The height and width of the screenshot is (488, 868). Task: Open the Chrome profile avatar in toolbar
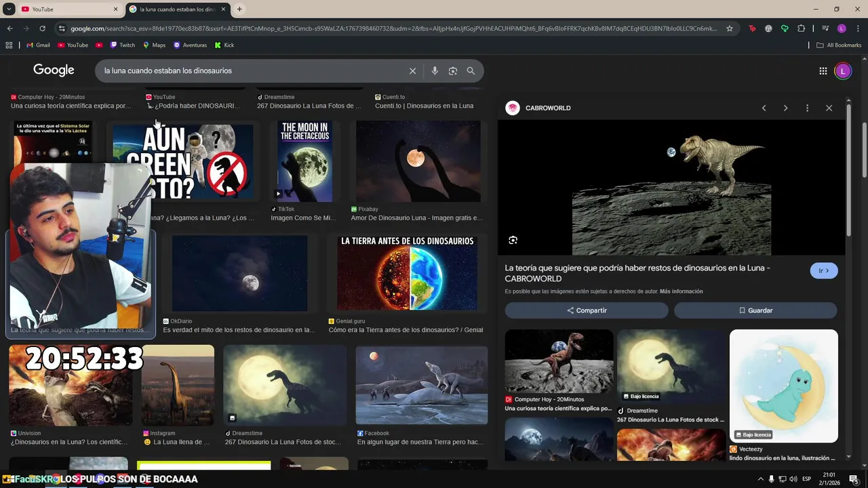[x=842, y=28]
